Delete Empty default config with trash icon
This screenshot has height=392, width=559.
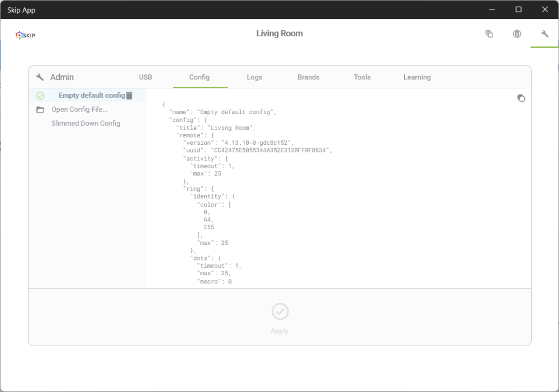coord(130,95)
